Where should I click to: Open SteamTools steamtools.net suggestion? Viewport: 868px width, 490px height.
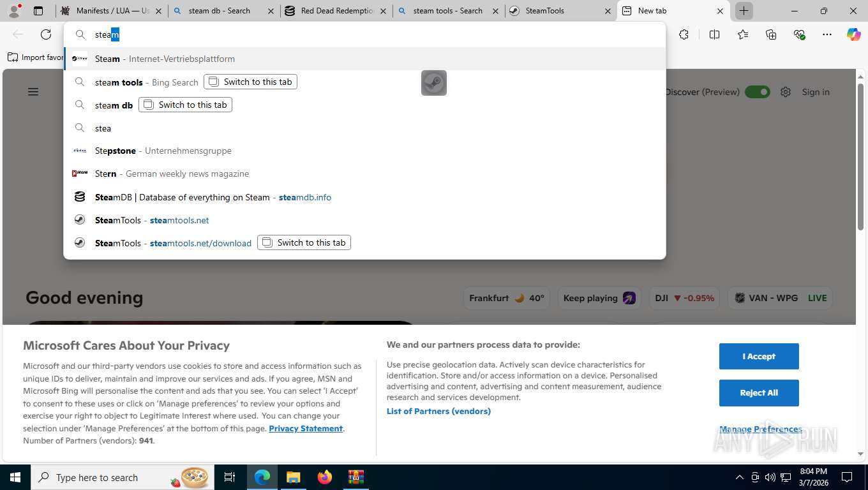click(364, 220)
